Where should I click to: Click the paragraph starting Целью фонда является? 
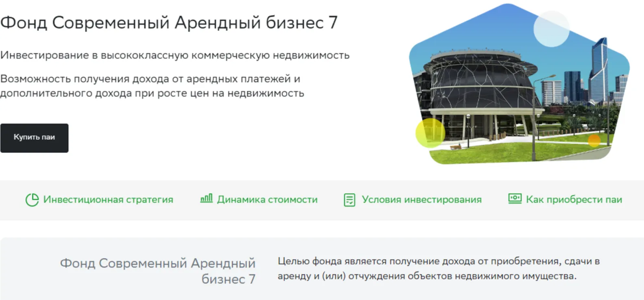(x=439, y=269)
